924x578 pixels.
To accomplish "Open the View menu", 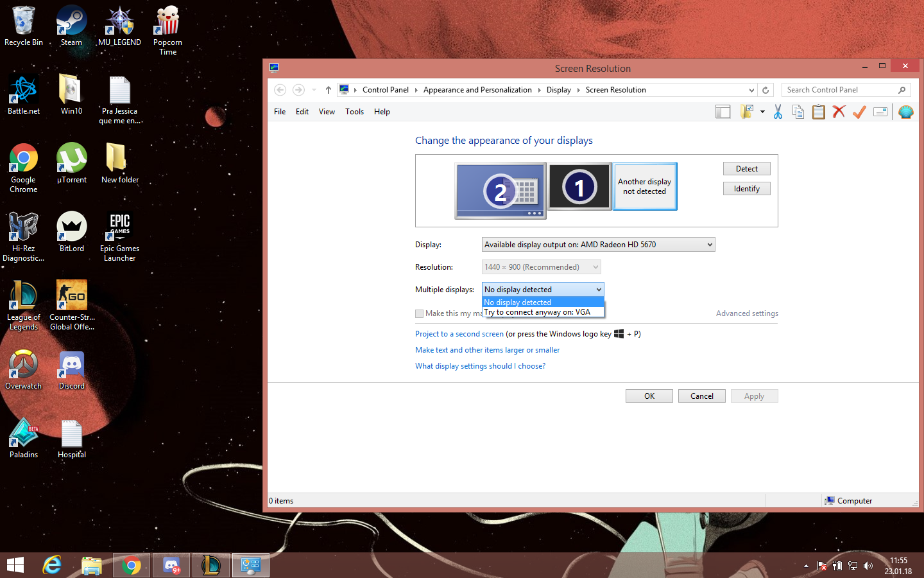I will (327, 112).
